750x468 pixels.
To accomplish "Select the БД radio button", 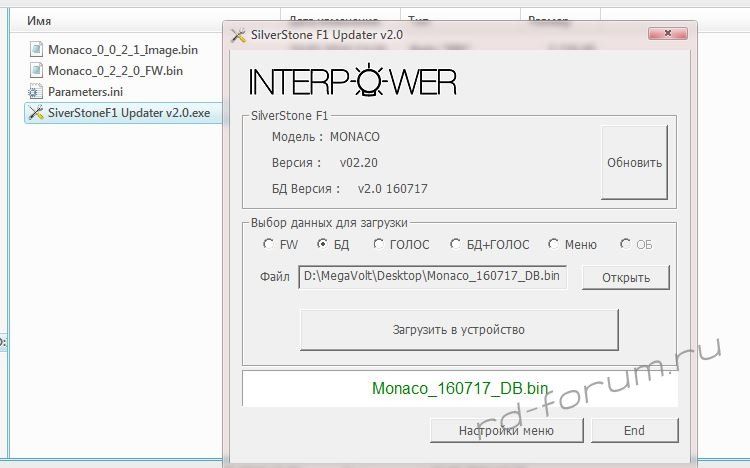I will pos(322,244).
